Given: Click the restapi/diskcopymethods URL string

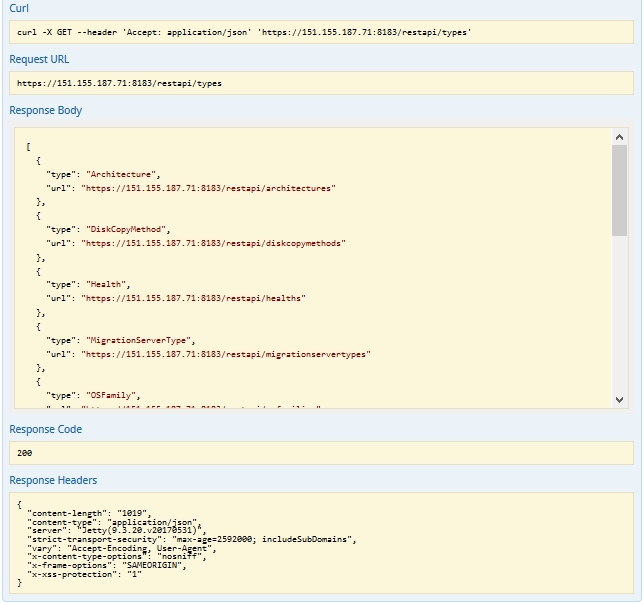Looking at the screenshot, I should pos(212,242).
